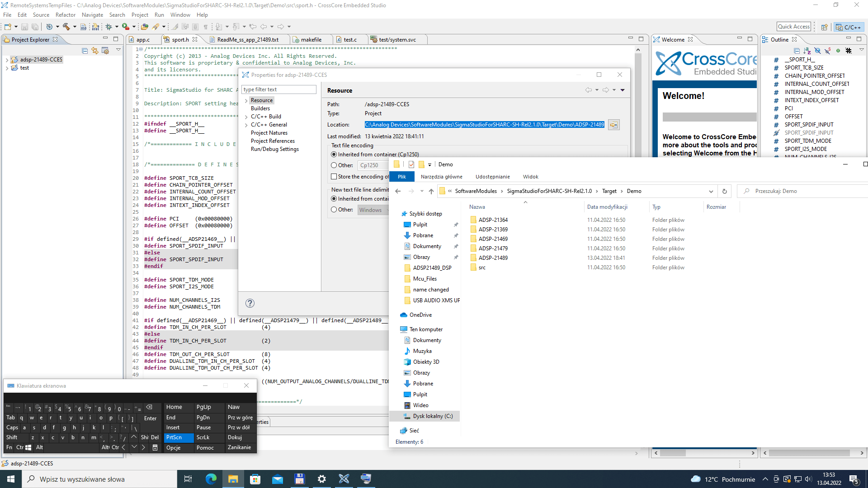Click Collapse All icon in Outline panel
This screenshot has width=868, height=488.
tap(797, 51)
